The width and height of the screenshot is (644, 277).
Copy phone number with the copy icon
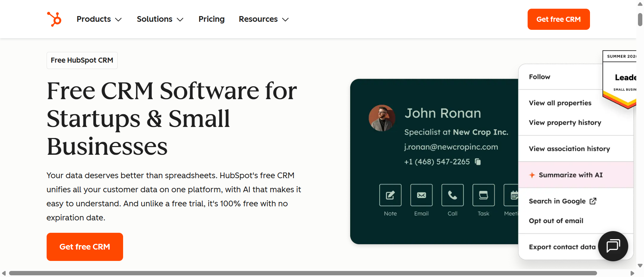[x=478, y=162]
